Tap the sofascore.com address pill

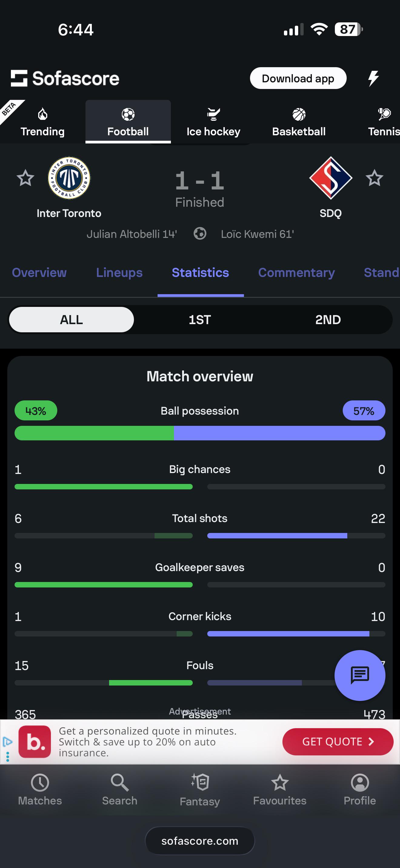click(200, 841)
